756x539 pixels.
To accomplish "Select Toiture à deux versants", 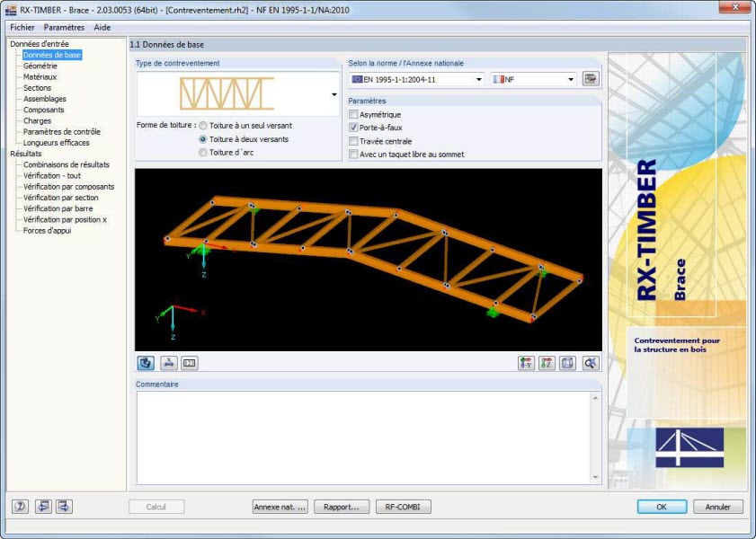I will 203,139.
